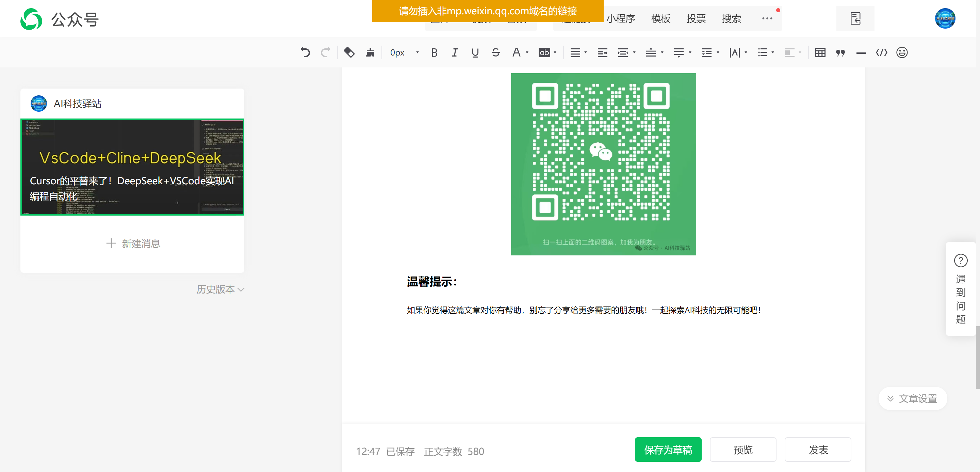The image size is (980, 472).
Task: Open the 搜索 insert menu
Action: (732, 18)
